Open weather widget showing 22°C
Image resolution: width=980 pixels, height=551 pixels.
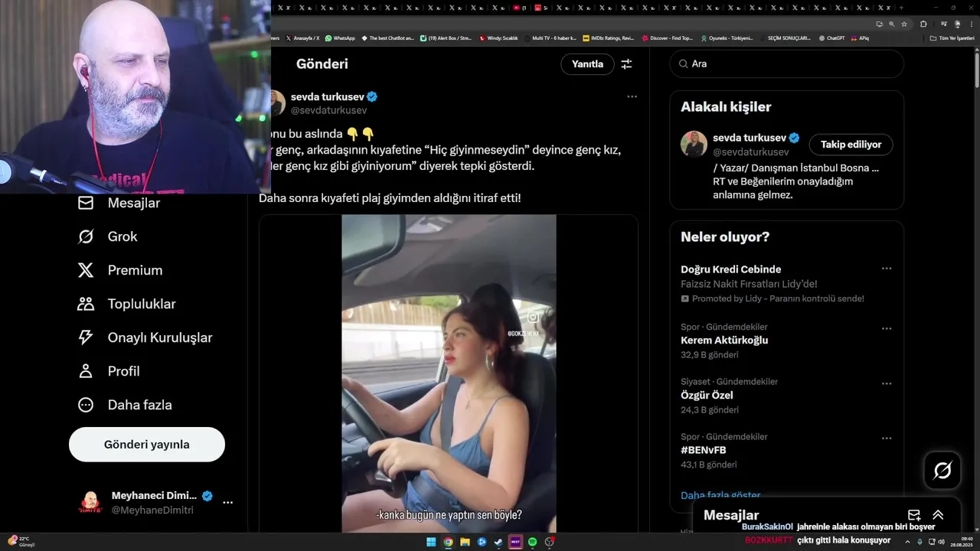[x=21, y=542]
